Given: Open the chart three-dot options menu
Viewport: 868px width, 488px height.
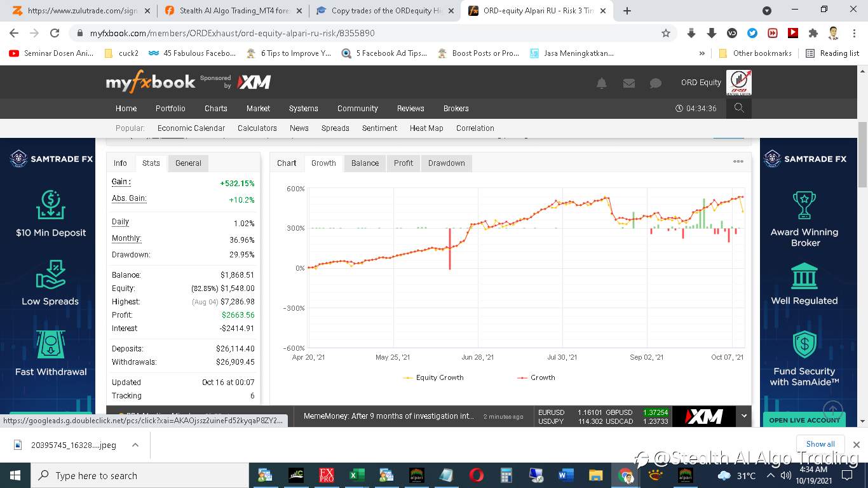Looking at the screenshot, I should coord(738,161).
